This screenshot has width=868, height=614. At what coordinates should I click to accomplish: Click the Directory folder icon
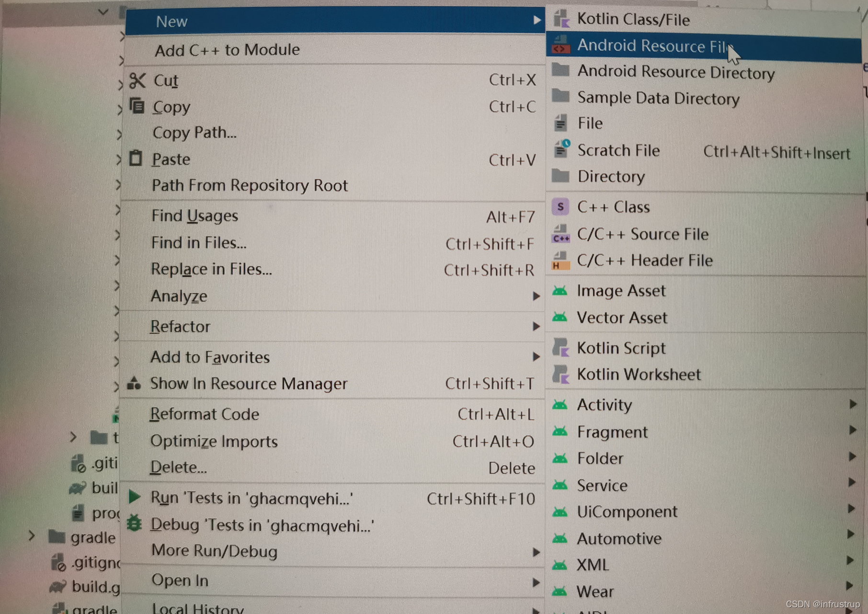click(560, 176)
